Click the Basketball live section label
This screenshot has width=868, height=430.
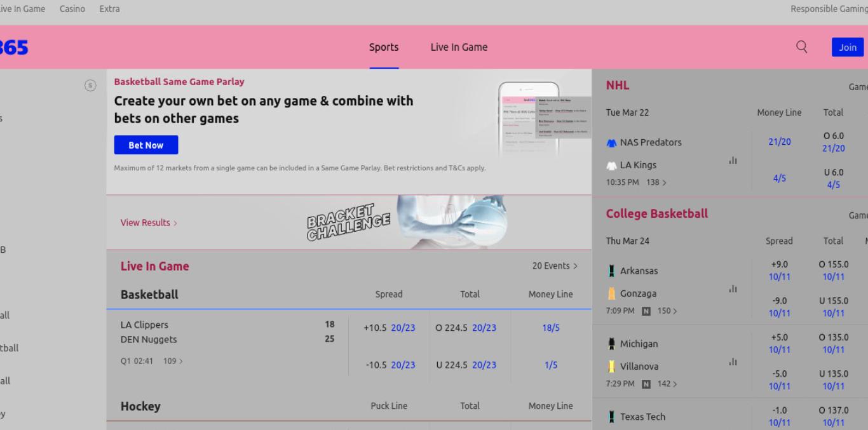[x=149, y=295]
